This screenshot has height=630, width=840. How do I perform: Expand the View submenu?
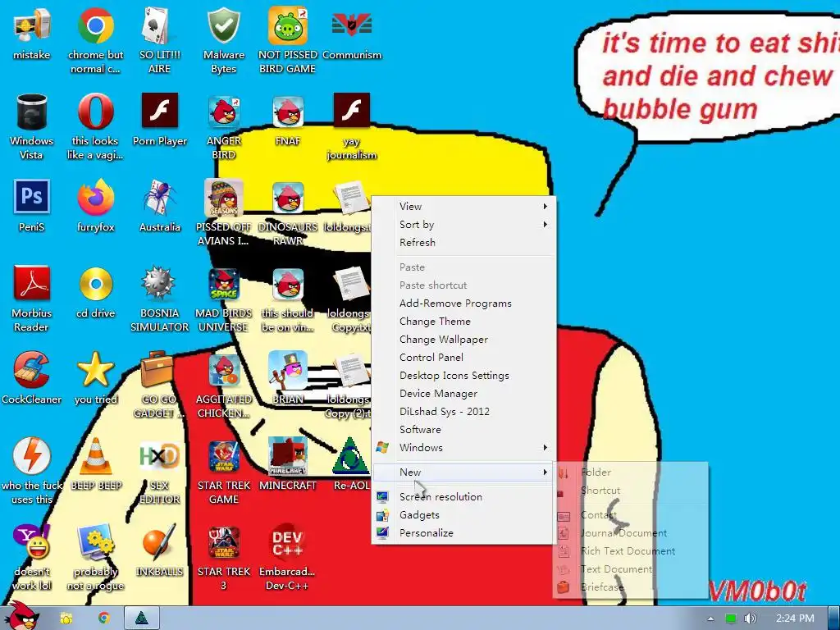(463, 206)
